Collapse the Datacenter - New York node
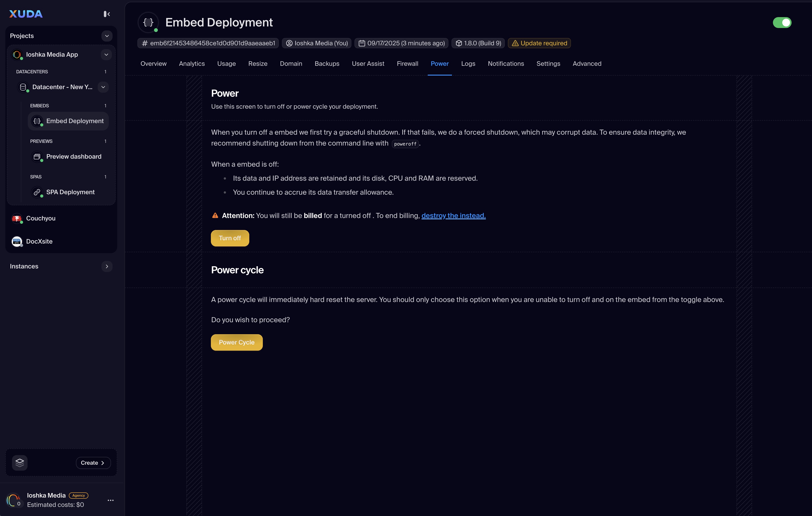Image resolution: width=812 pixels, height=516 pixels. click(103, 87)
